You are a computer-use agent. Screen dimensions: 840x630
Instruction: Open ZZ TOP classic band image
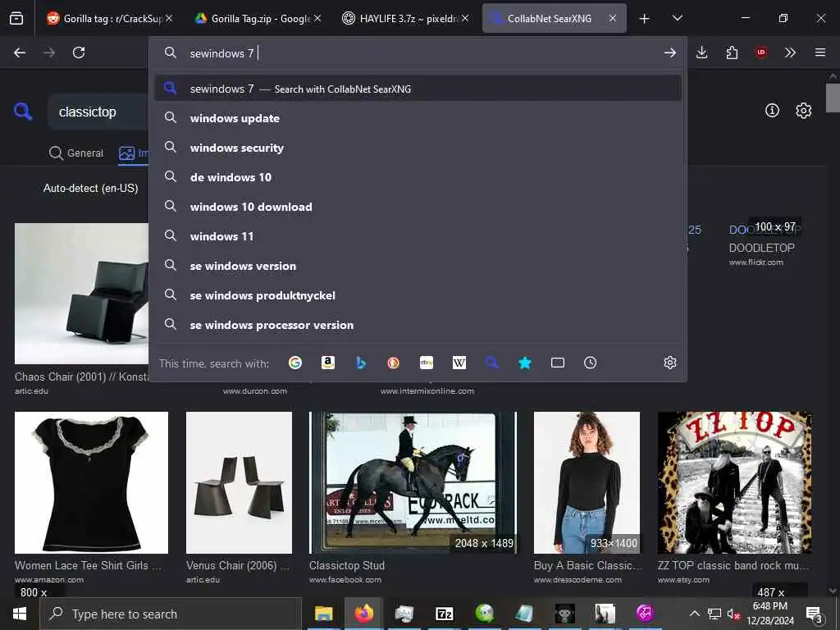(734, 482)
